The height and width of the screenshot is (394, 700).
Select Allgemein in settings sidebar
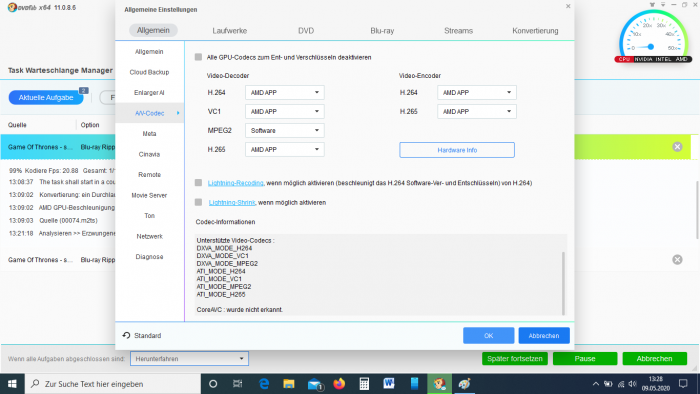pyautogui.click(x=149, y=52)
